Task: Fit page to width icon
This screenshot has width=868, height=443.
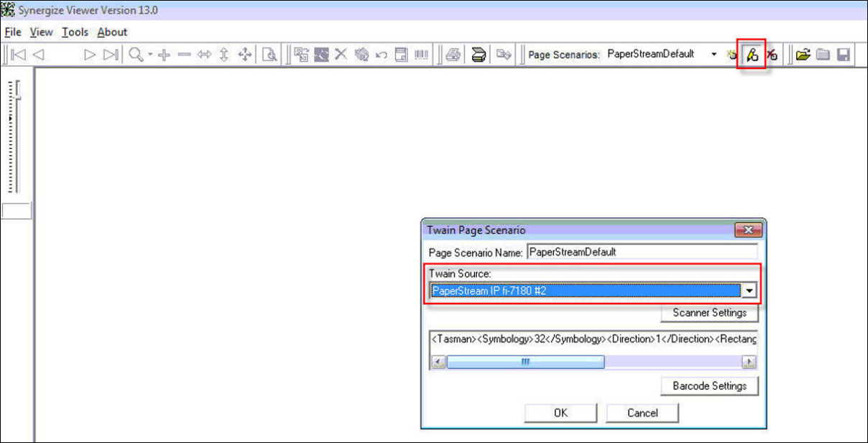Action: 204,55
